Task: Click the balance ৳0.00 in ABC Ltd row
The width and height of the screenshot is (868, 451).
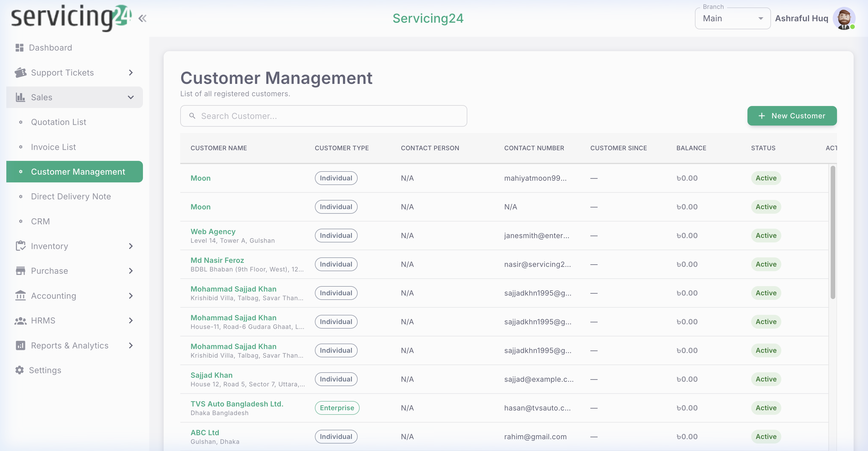Action: 687,437
